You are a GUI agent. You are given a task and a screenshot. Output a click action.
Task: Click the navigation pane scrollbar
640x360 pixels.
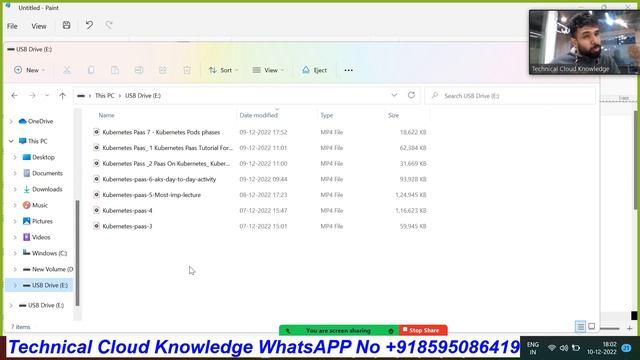tap(78, 253)
